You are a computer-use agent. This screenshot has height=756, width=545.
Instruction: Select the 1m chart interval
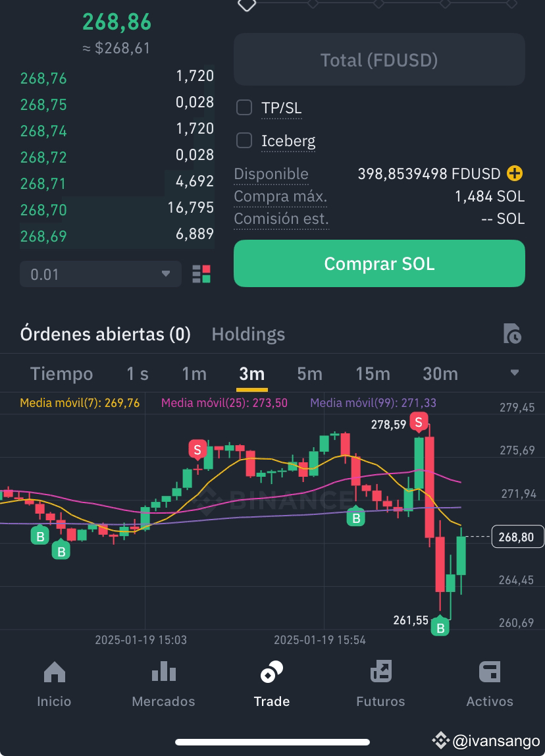pos(194,373)
